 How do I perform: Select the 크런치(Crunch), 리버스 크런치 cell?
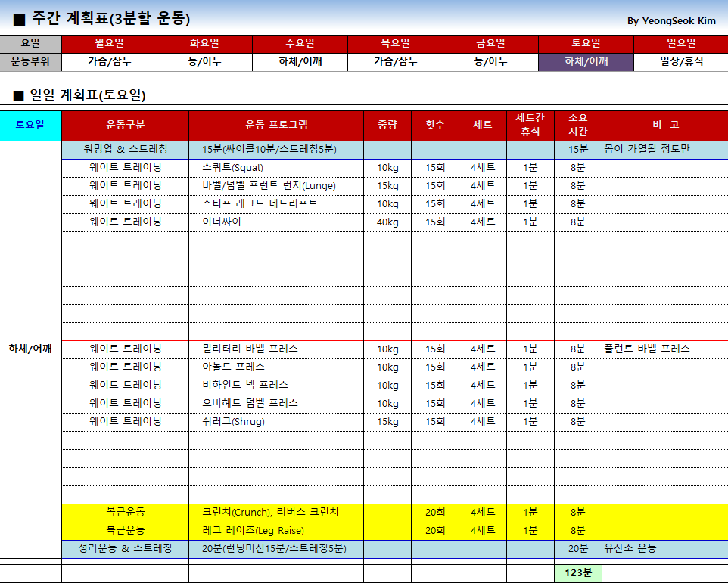[x=276, y=513]
